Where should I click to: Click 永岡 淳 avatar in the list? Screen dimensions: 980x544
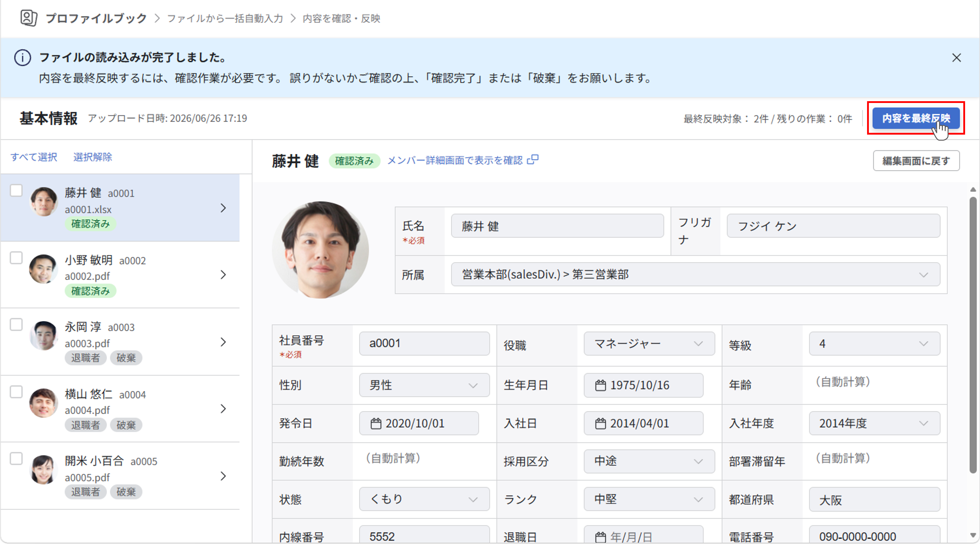click(x=43, y=336)
